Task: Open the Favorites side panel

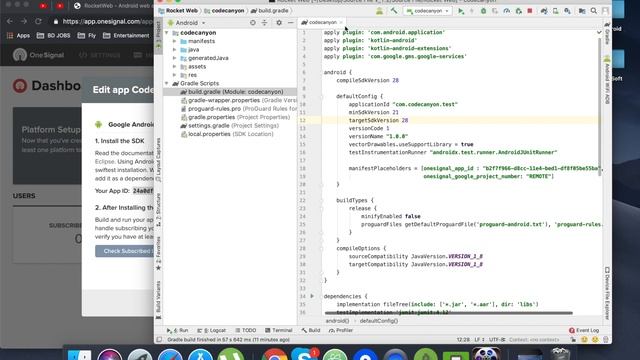Action: (158, 252)
